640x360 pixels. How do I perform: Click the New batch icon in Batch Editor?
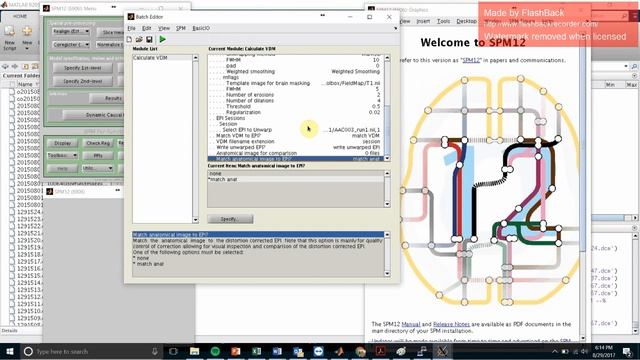point(129,39)
